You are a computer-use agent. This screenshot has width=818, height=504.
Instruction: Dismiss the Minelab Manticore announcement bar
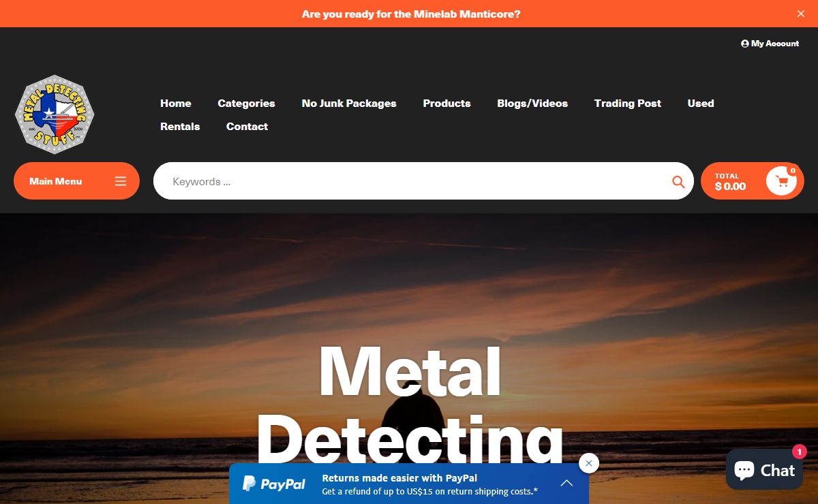[800, 13]
